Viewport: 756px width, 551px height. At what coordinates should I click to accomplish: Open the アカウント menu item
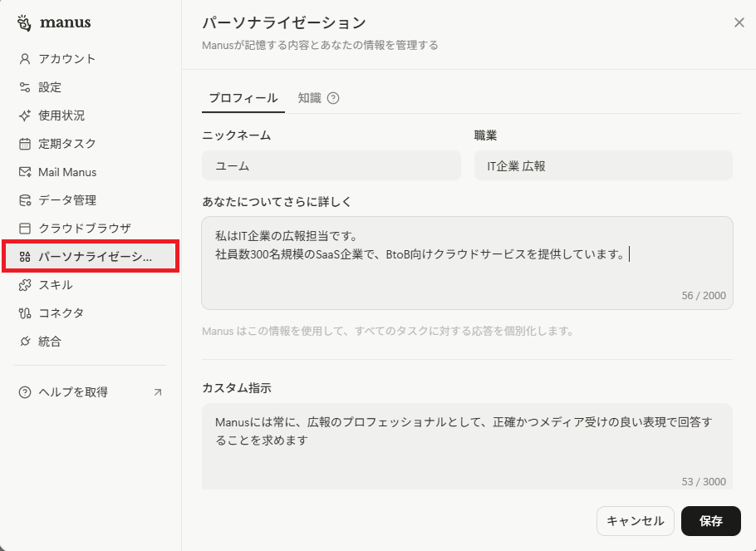click(91, 59)
